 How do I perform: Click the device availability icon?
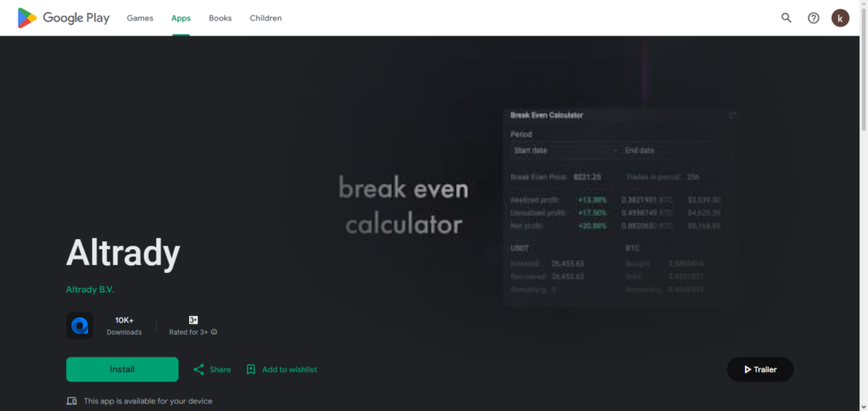[71, 401]
